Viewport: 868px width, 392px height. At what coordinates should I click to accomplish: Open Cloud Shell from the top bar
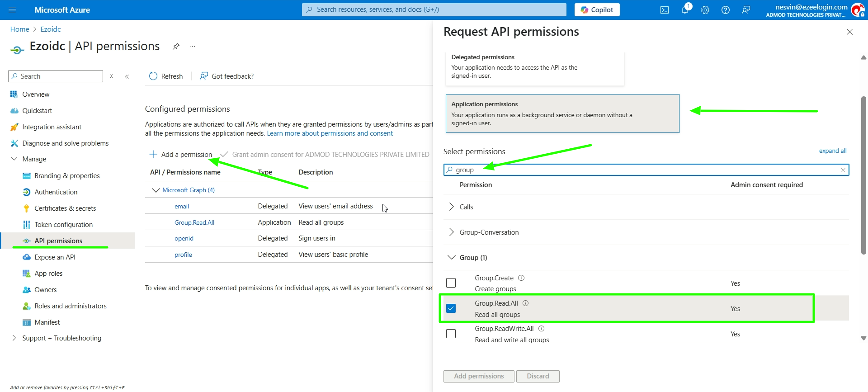[665, 10]
